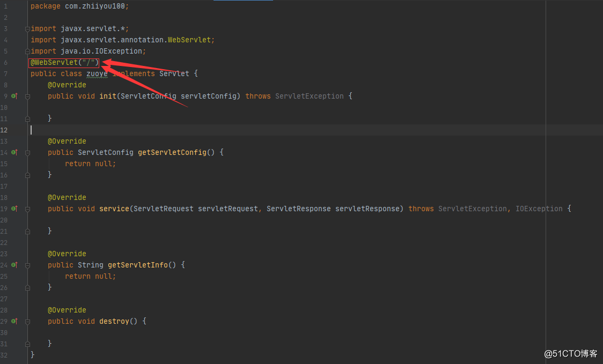Image resolution: width=603 pixels, height=364 pixels.
Task: Fold the init method body
Action: coord(27,96)
